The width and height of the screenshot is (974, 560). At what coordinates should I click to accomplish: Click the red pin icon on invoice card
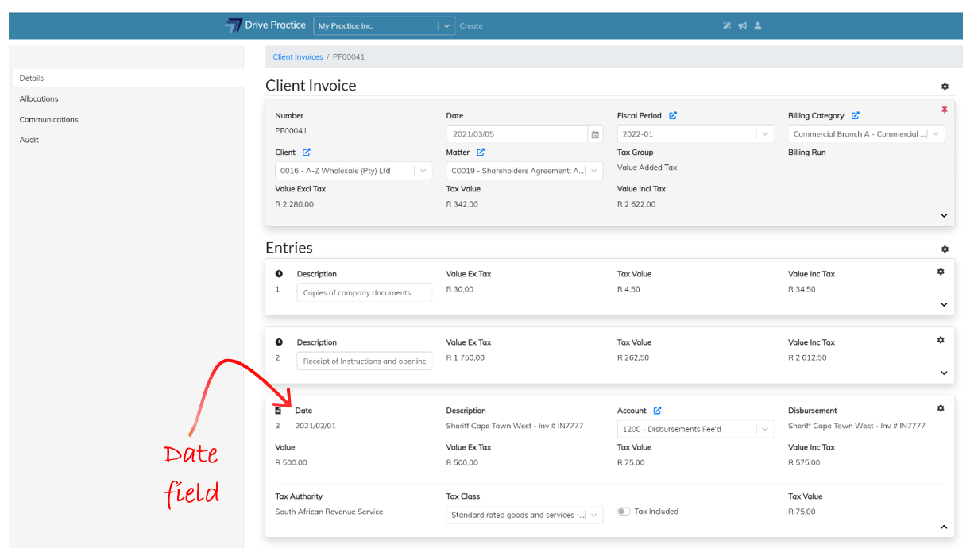(945, 110)
